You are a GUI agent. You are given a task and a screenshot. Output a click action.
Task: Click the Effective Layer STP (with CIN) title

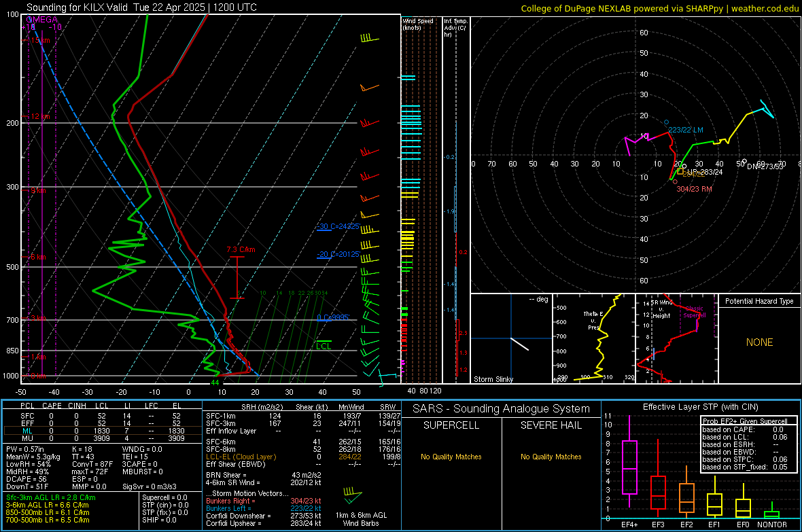coord(700,407)
